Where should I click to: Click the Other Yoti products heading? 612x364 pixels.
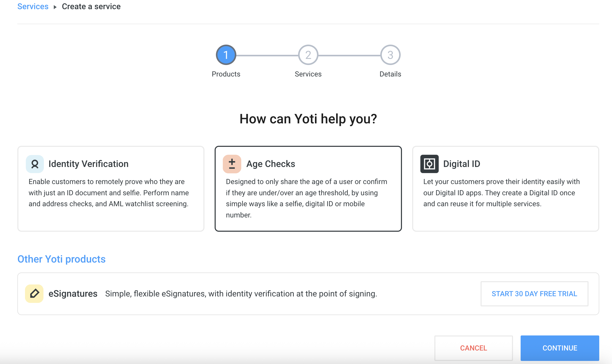click(62, 259)
